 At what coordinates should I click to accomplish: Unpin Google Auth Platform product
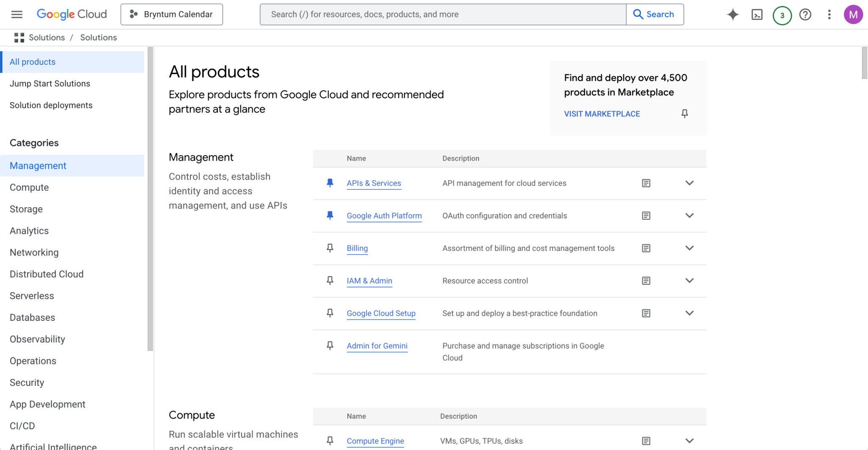click(330, 216)
